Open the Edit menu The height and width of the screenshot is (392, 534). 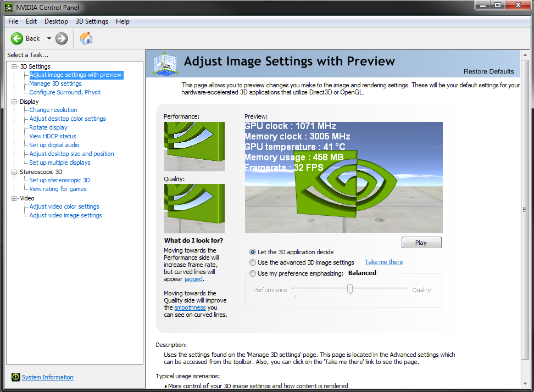(31, 21)
